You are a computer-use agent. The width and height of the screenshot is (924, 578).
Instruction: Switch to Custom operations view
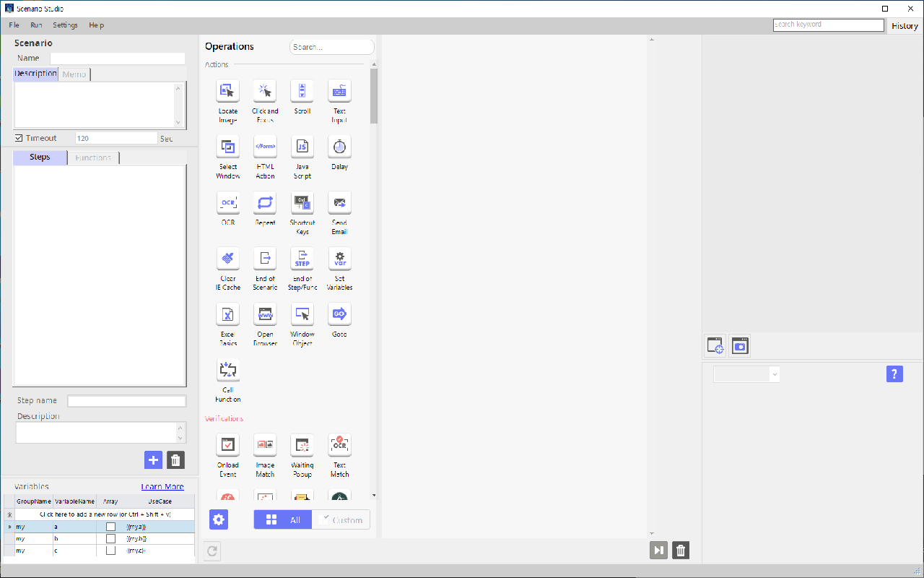(341, 519)
